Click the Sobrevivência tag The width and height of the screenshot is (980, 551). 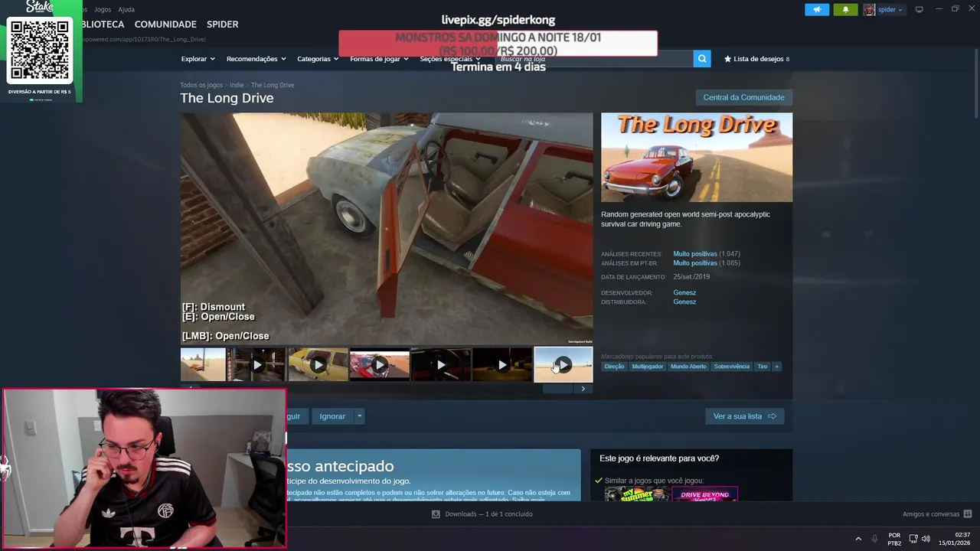coord(731,367)
